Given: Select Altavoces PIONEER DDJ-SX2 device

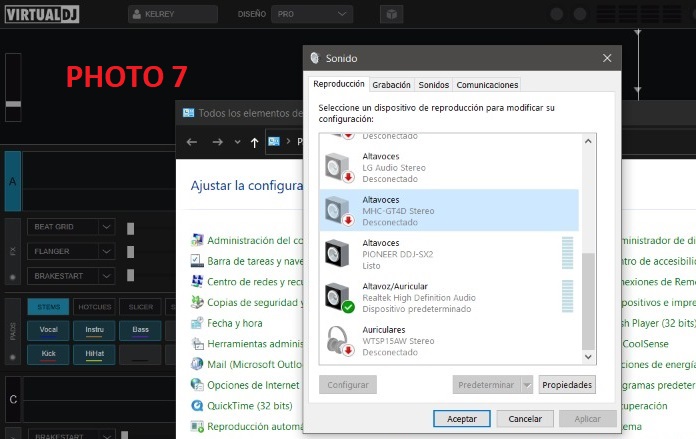Looking at the screenshot, I should [x=449, y=254].
